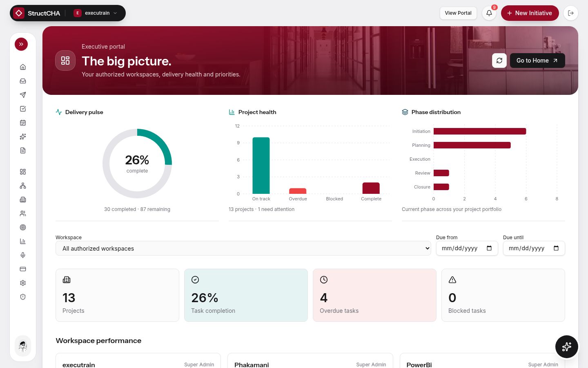Open the Due until calendar picker icon
Screen dimensions: 588x368
(x=556, y=248)
